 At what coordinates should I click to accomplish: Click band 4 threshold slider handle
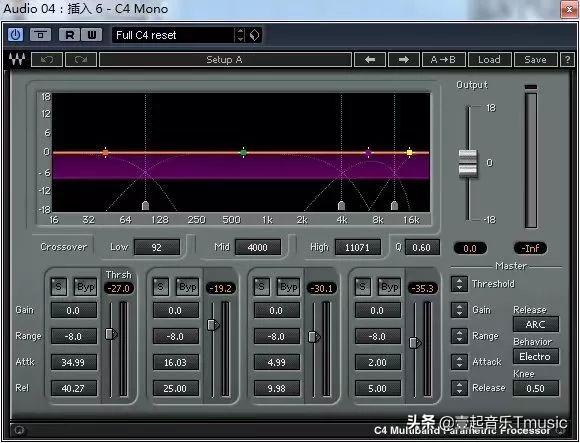coord(415,343)
